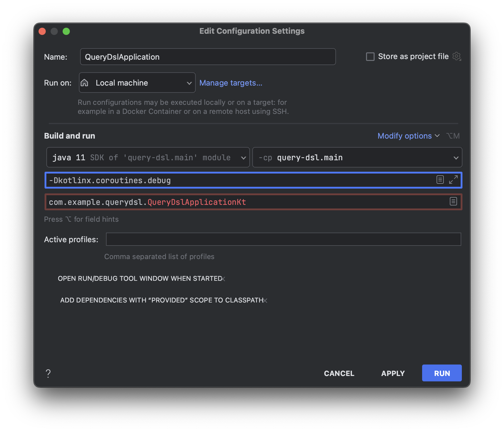
Task: Click the home icon in Run on dropdown
Action: pos(85,83)
